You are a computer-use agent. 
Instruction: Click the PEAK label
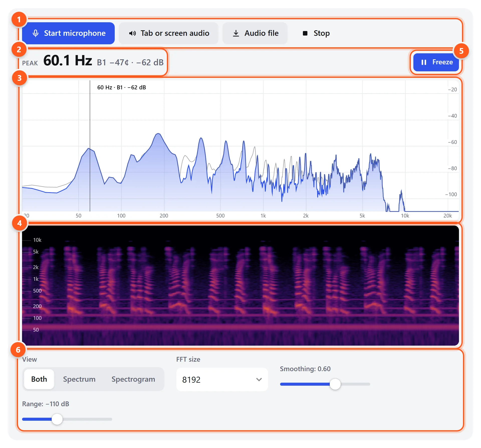coord(30,63)
